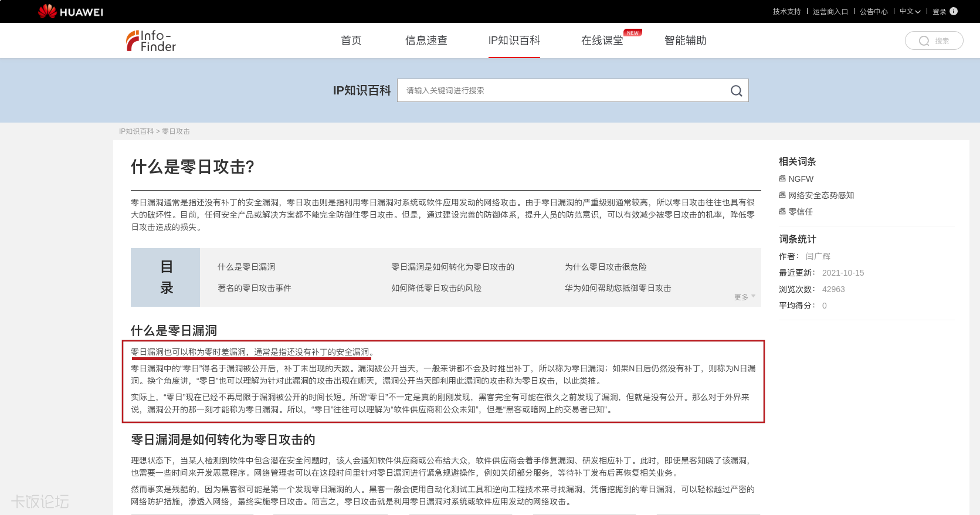Viewport: 980px width, 515px height.
Task: Click the 相关词条 heading
Action: tap(797, 162)
